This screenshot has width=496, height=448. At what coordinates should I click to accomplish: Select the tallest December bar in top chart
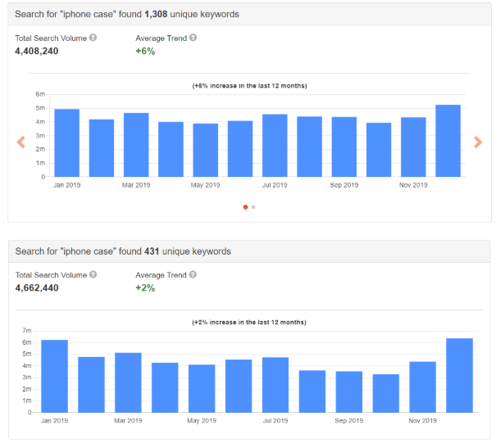[448, 141]
